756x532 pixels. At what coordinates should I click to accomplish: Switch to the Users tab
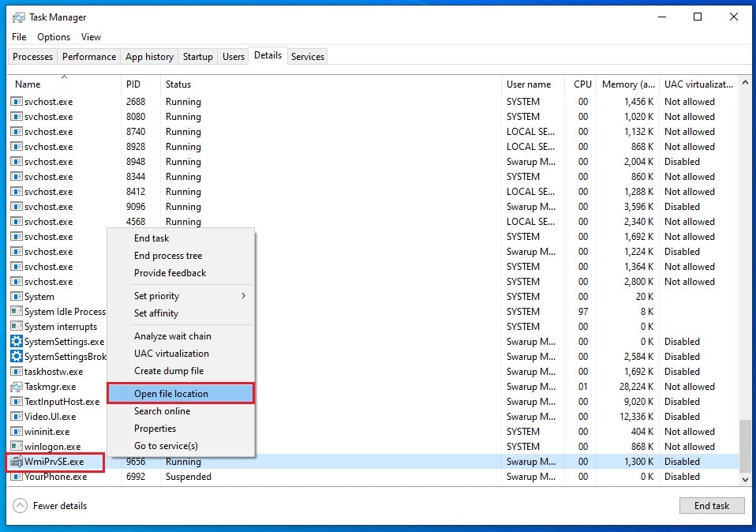coord(234,56)
